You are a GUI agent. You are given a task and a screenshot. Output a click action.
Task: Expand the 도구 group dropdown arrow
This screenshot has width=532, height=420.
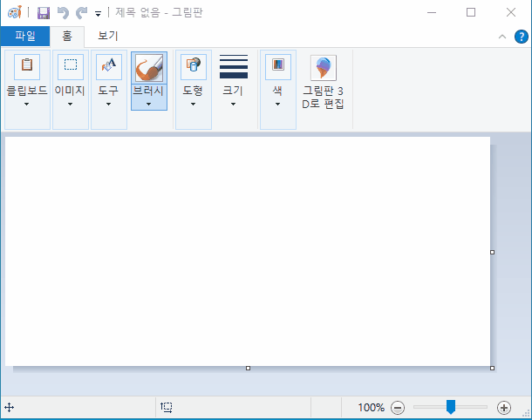(x=108, y=104)
